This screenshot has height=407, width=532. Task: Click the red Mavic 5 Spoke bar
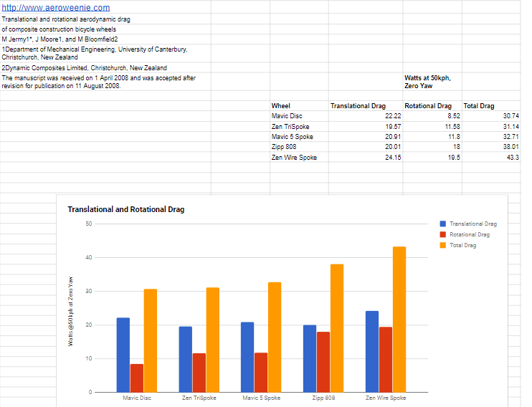pyautogui.click(x=261, y=373)
